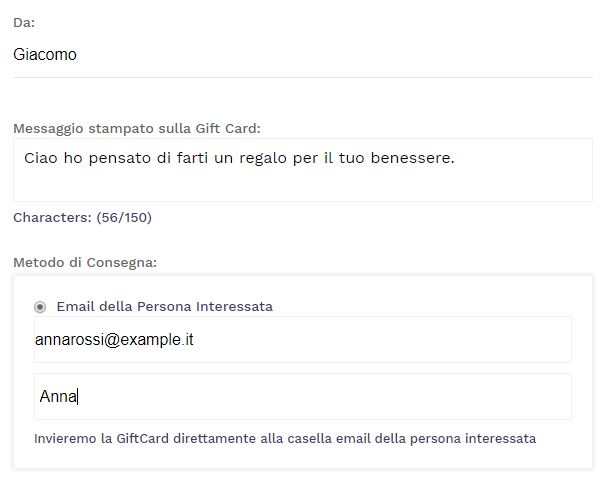Click the recipient email field annarossi@example.it
The image size is (608, 481).
302,340
